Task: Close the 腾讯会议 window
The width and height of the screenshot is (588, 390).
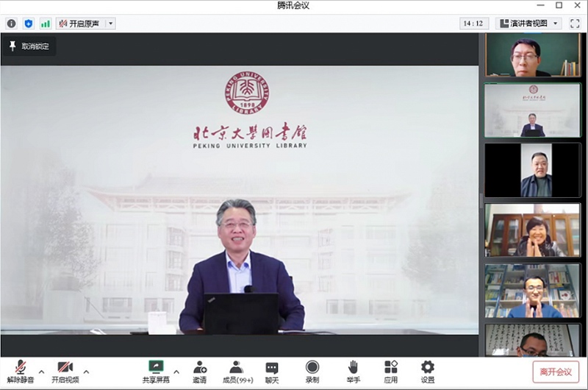Action: [578, 5]
